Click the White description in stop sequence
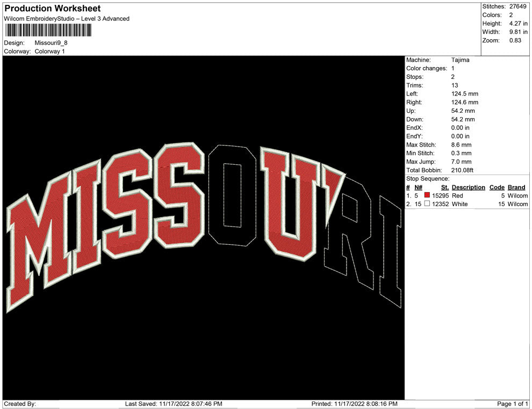Screen dimensions: 532x409 click(x=459, y=204)
